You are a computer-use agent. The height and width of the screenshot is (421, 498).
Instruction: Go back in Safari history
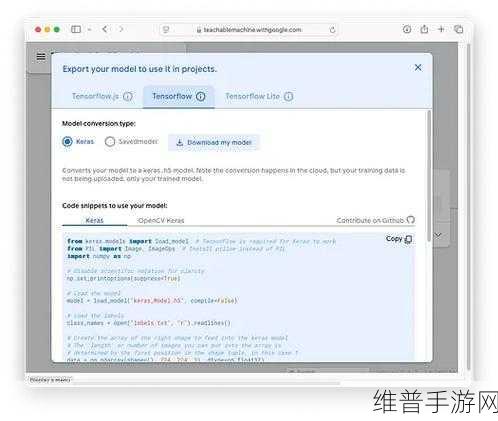click(x=105, y=29)
